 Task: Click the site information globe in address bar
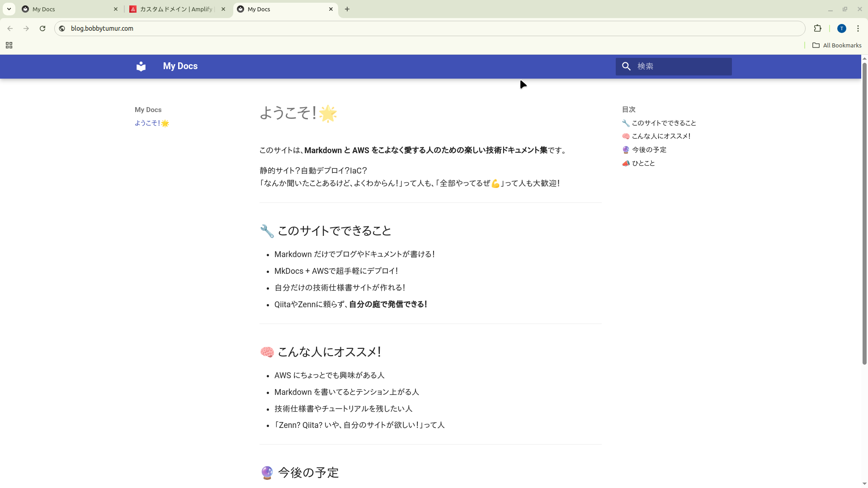coord(61,28)
